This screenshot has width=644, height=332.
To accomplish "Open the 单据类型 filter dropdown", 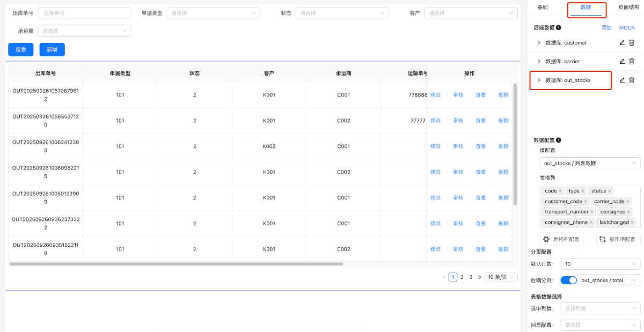I will [x=213, y=13].
